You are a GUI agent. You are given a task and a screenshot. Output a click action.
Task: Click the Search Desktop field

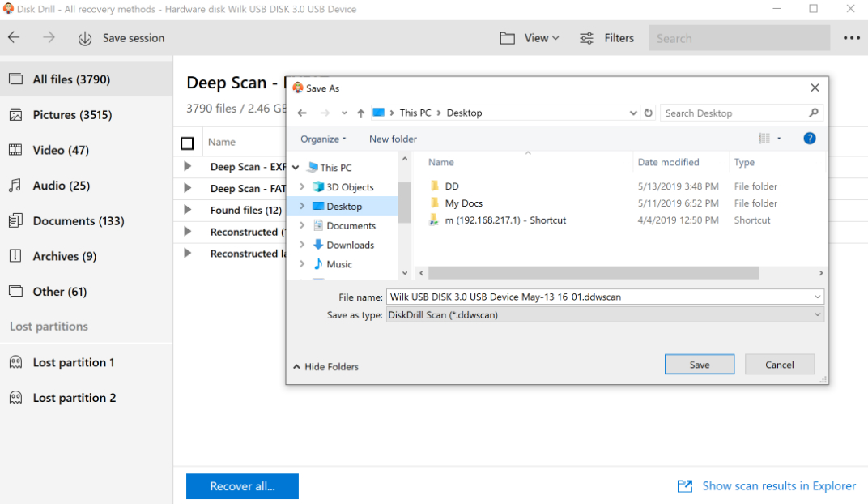[741, 113]
